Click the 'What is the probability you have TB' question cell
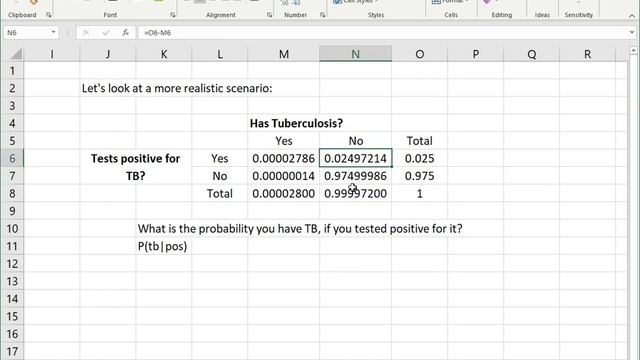Viewport: 640px width, 360px height. click(300, 229)
